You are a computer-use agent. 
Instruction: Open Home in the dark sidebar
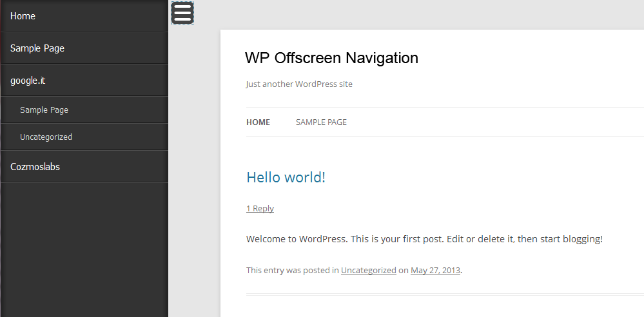coord(84,15)
